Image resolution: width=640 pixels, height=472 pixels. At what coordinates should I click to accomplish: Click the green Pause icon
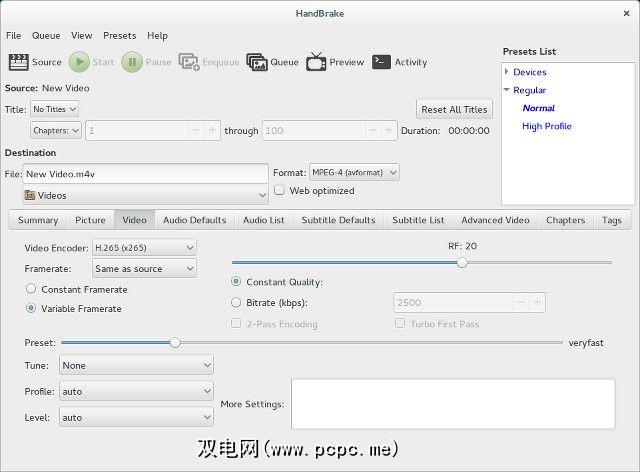click(x=132, y=62)
